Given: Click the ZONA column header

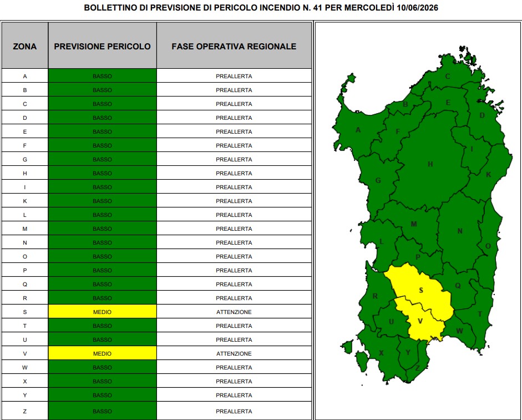Looking at the screenshot, I should point(25,46).
